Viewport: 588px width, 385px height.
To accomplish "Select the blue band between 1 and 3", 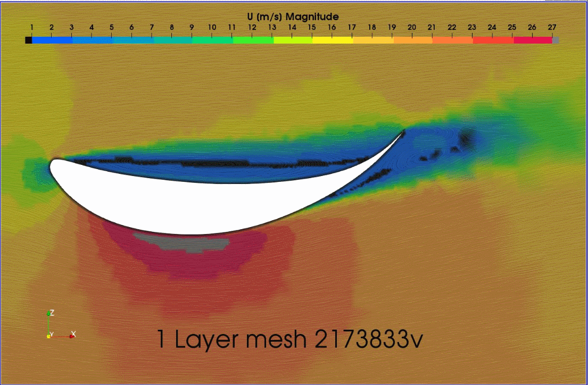I will (52, 40).
